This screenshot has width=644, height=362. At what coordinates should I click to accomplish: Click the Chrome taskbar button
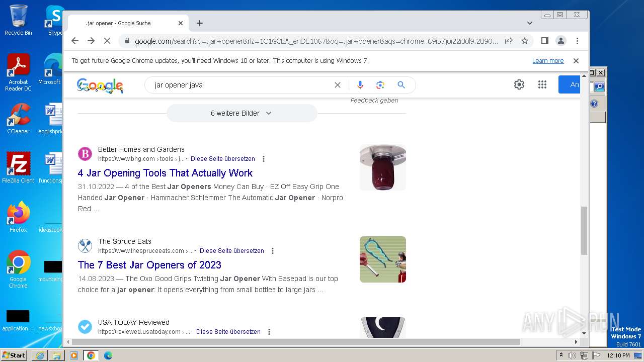point(91,355)
